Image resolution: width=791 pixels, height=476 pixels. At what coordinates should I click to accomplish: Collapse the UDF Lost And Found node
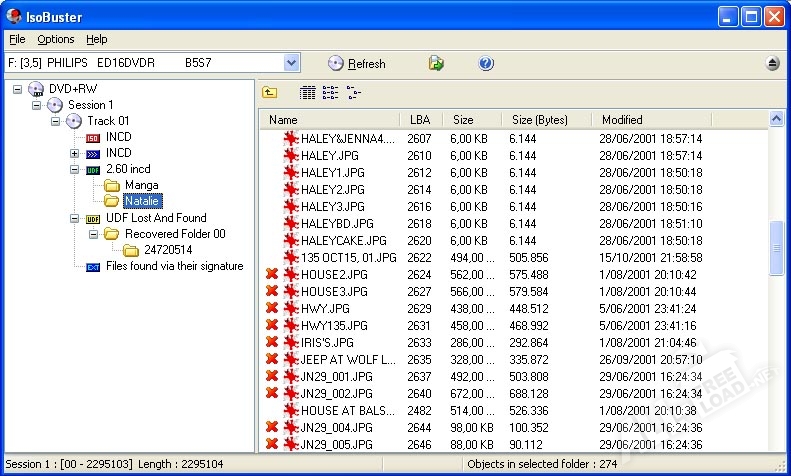coord(74,218)
